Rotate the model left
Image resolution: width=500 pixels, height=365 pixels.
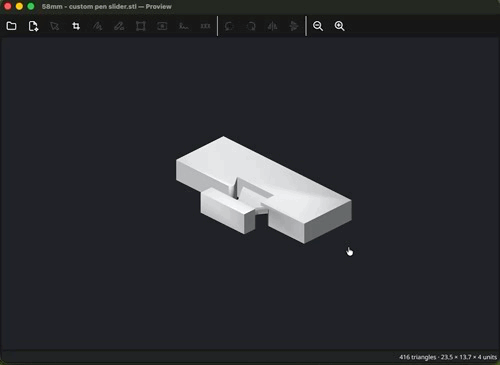(229, 26)
